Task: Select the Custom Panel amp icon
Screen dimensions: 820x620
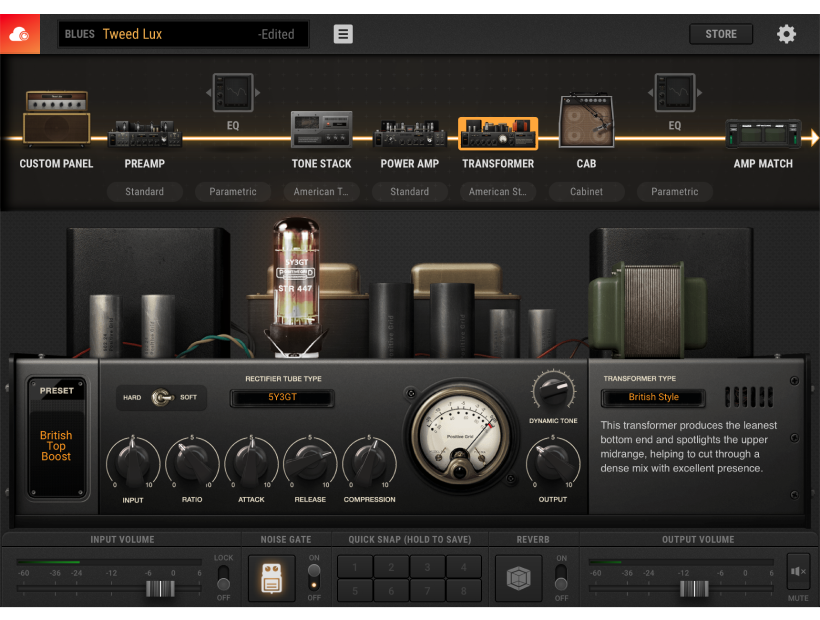Action: pyautogui.click(x=56, y=120)
